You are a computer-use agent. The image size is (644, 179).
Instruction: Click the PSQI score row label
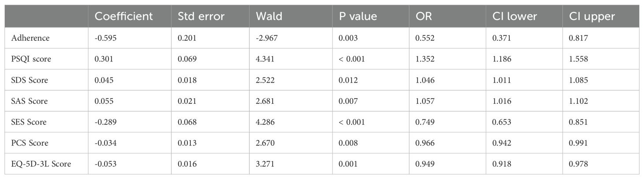click(x=32, y=59)
